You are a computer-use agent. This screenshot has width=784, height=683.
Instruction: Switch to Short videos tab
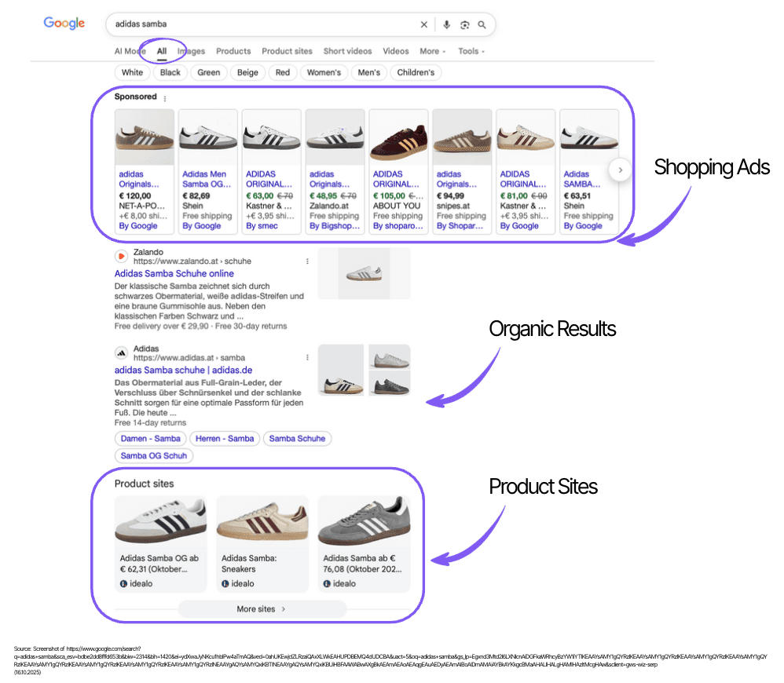[347, 51]
